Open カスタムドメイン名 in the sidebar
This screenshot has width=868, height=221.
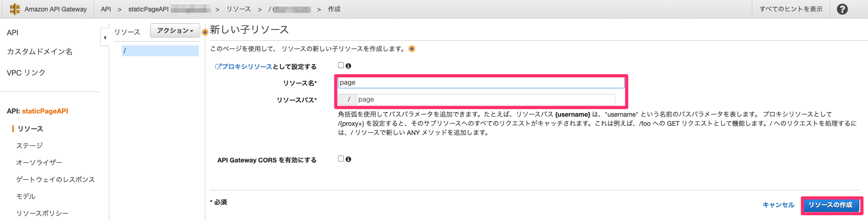click(x=40, y=52)
